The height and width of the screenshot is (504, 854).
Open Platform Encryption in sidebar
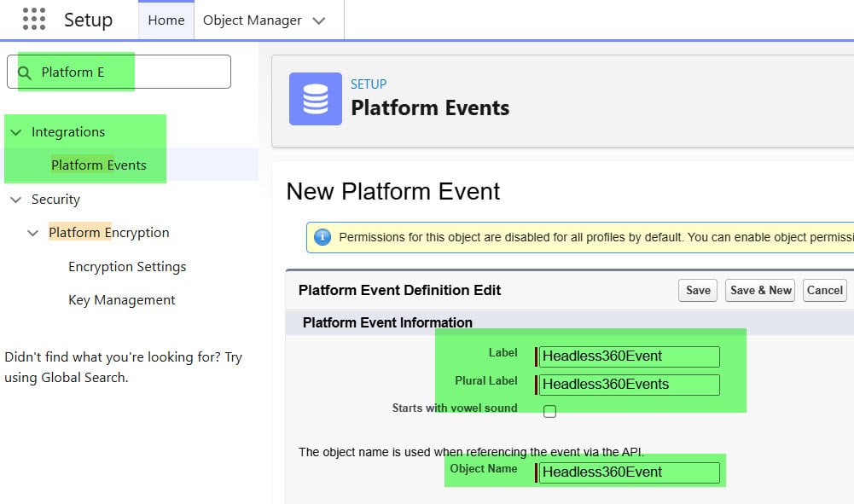coord(109,233)
